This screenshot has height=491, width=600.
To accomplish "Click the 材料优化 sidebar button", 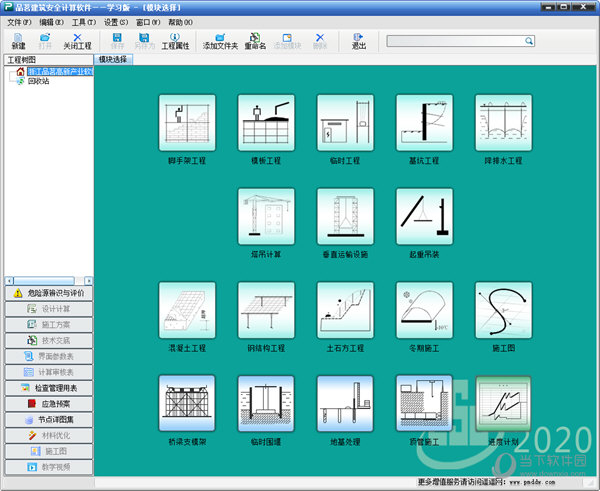I will point(49,436).
